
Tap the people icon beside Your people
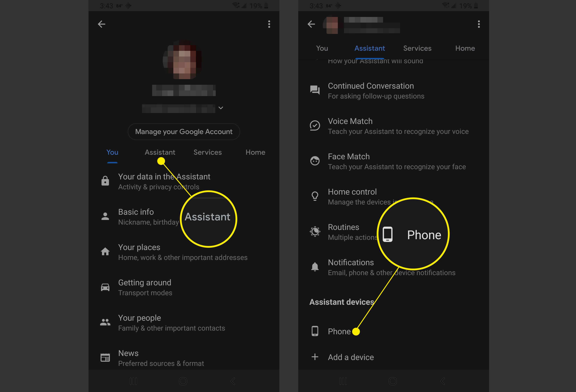pyautogui.click(x=105, y=322)
